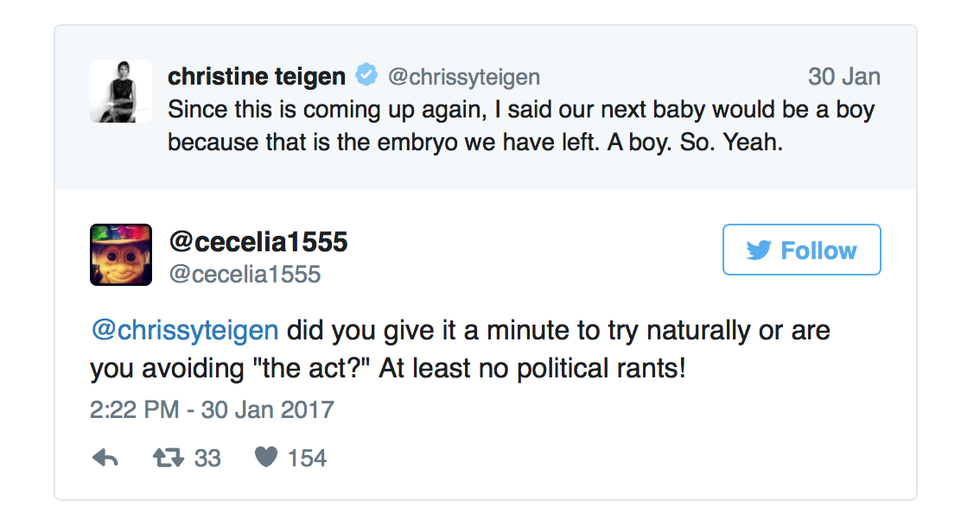Click the like count 154
The width and height of the screenshot is (980, 532).
coord(307,458)
